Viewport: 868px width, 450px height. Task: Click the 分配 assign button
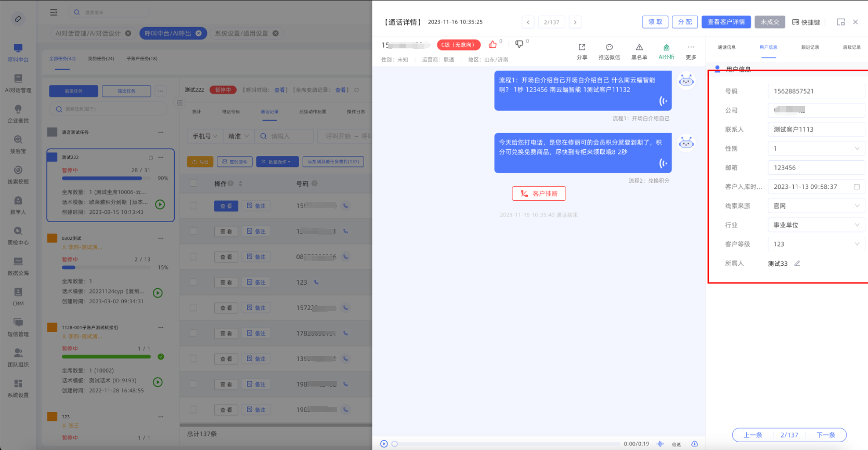tap(684, 22)
